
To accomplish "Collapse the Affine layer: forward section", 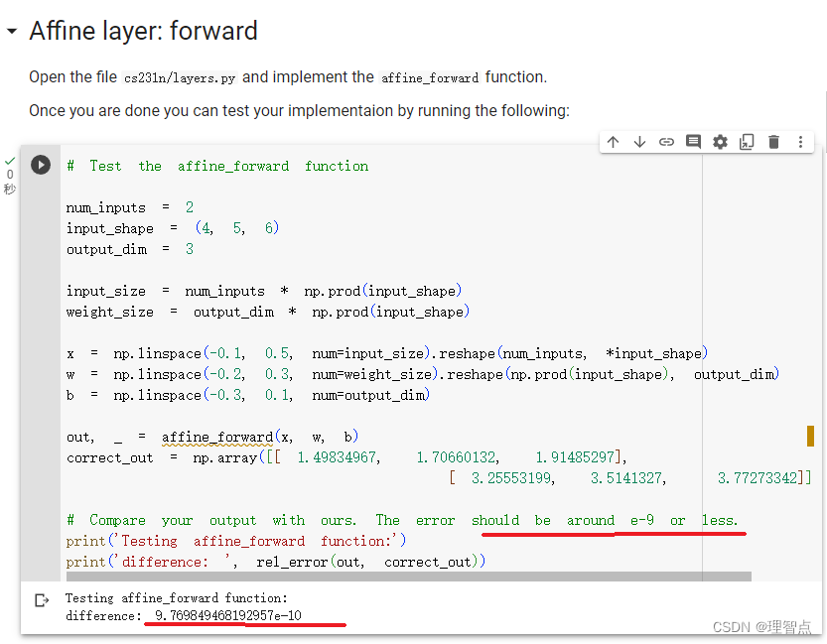I will (11, 31).
